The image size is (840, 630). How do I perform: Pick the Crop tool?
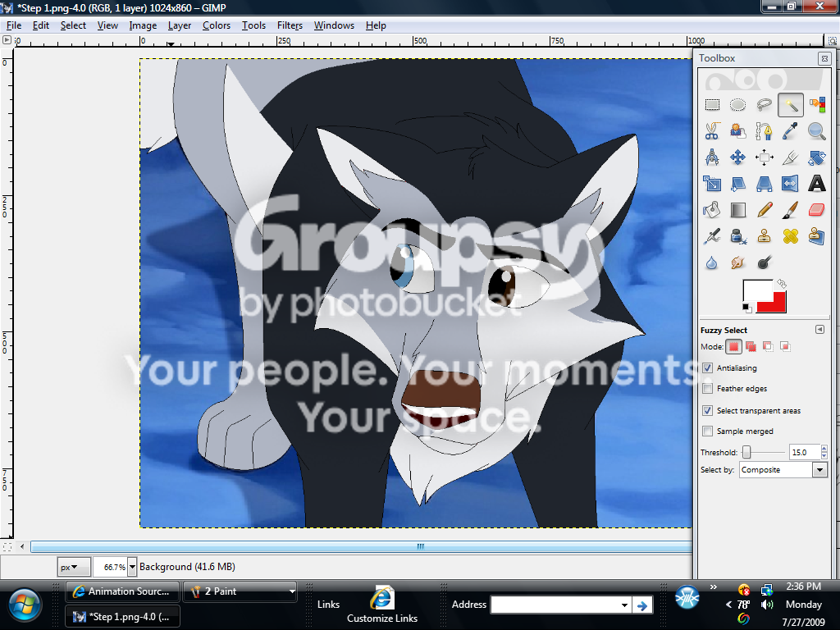pos(790,157)
